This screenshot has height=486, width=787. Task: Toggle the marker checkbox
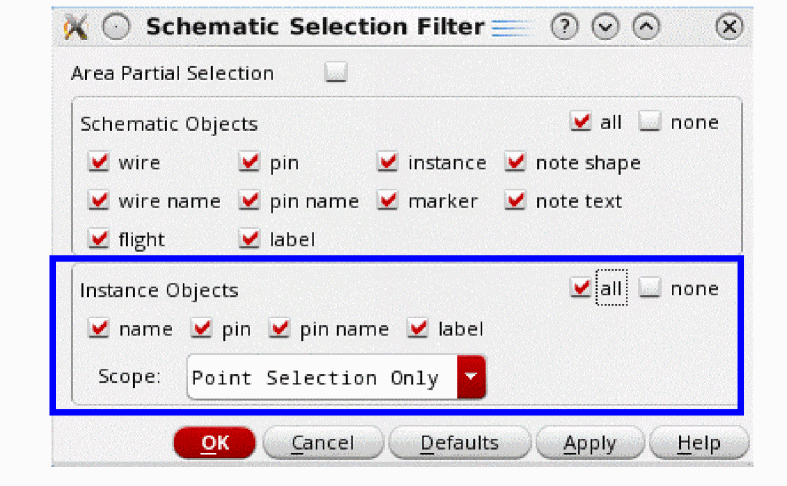pyautogui.click(x=388, y=201)
